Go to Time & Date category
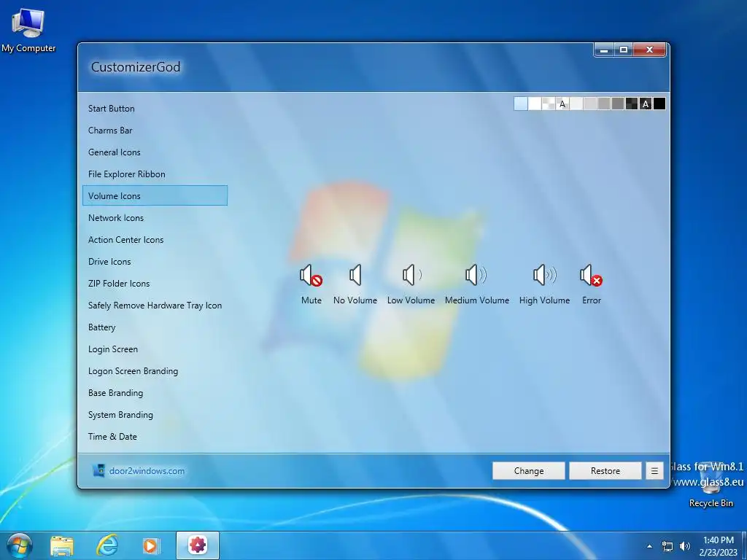The image size is (747, 560). pyautogui.click(x=155, y=437)
